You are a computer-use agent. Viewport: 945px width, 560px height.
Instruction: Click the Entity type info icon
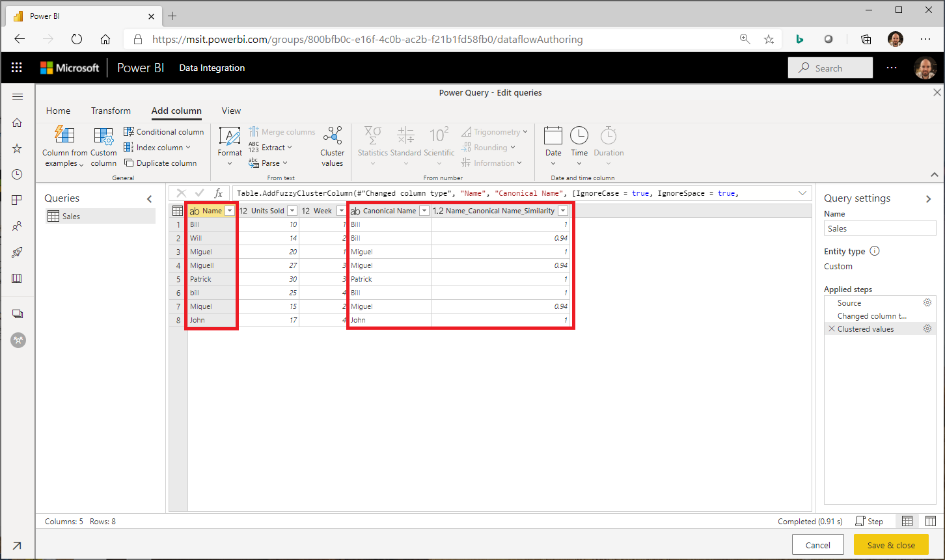875,251
